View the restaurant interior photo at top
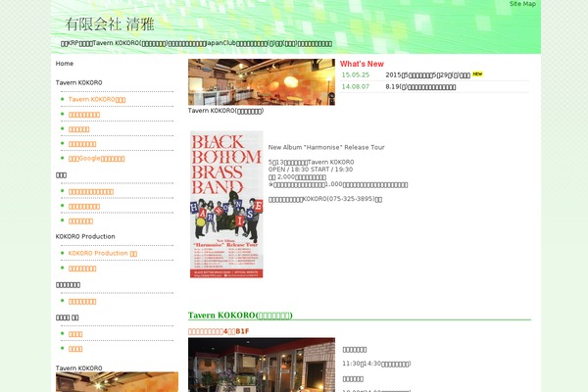This screenshot has height=392, width=588. click(262, 81)
